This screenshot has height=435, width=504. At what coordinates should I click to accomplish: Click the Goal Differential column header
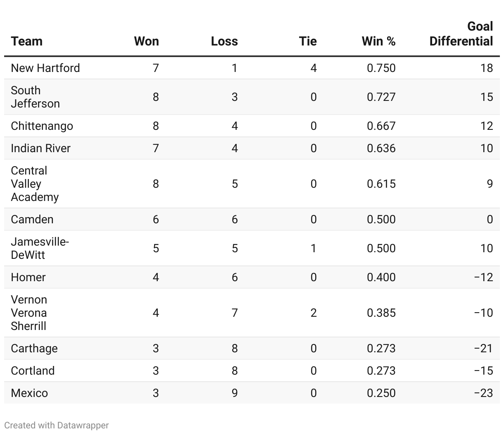(x=461, y=34)
